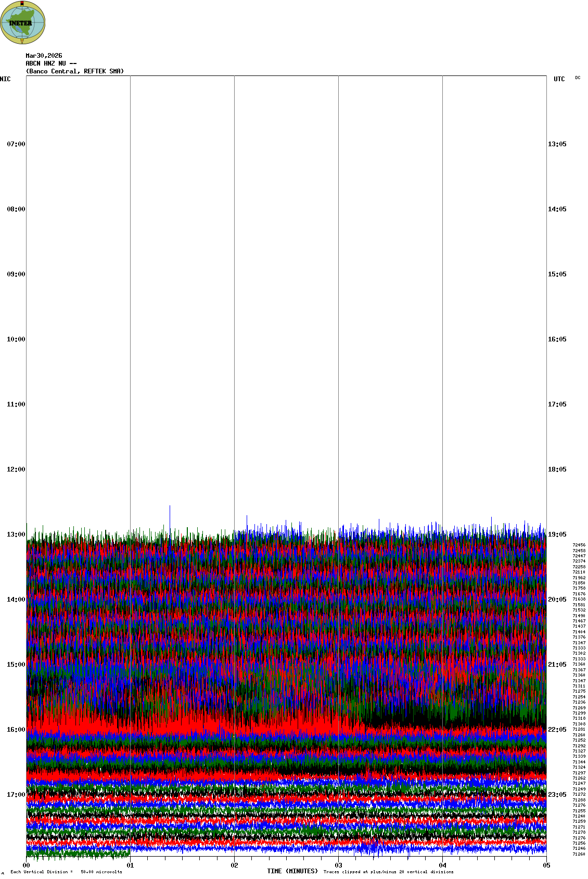Click the TIME (MINUTES) axis title
Screen dimensions: 588x879
292,871
